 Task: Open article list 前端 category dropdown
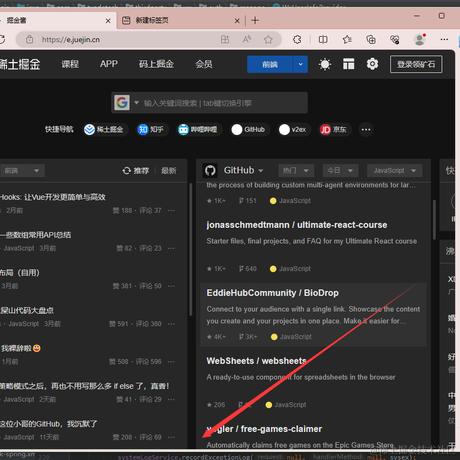point(22,171)
